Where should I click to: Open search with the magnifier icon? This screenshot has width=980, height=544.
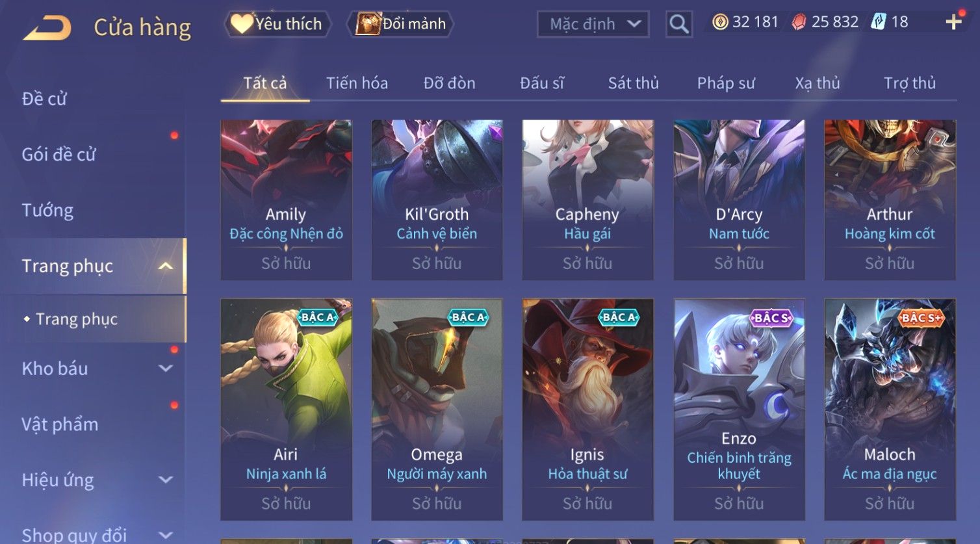pos(679,24)
